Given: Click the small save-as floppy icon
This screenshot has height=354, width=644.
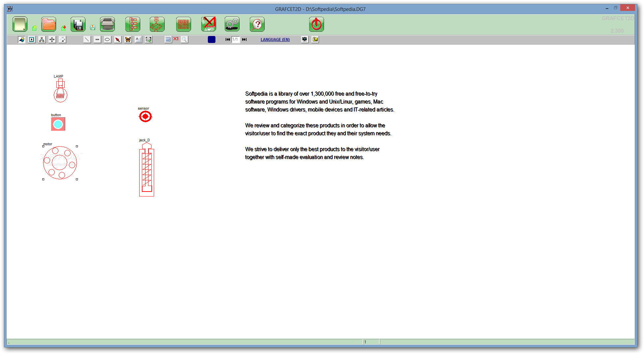Looking at the screenshot, I should coord(93,28).
